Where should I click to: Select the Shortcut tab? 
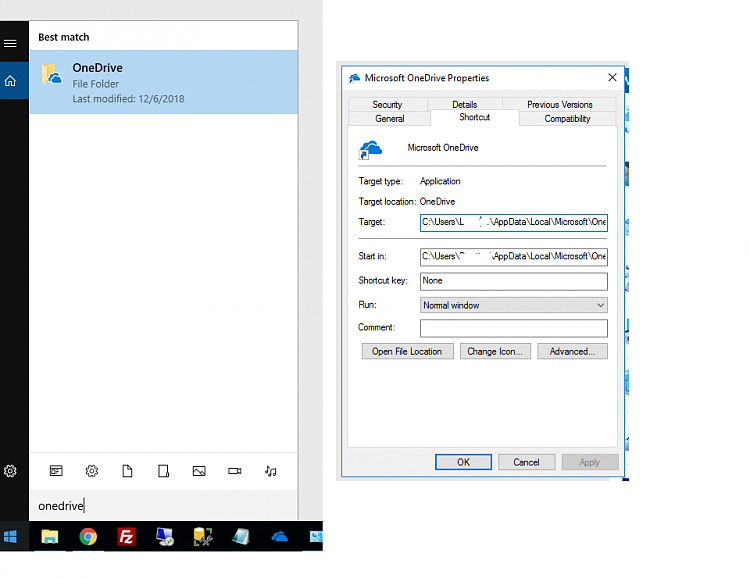[x=474, y=117]
